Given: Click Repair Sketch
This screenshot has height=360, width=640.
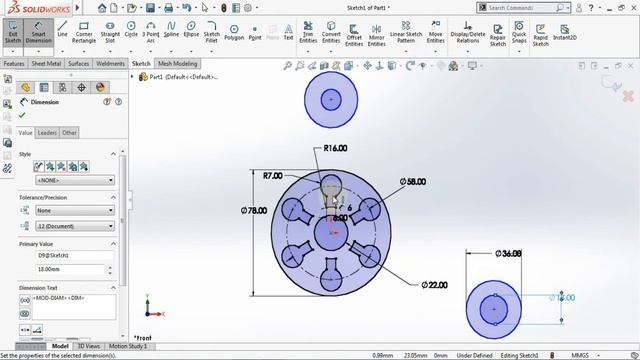Looking at the screenshot, I should pos(498,35).
